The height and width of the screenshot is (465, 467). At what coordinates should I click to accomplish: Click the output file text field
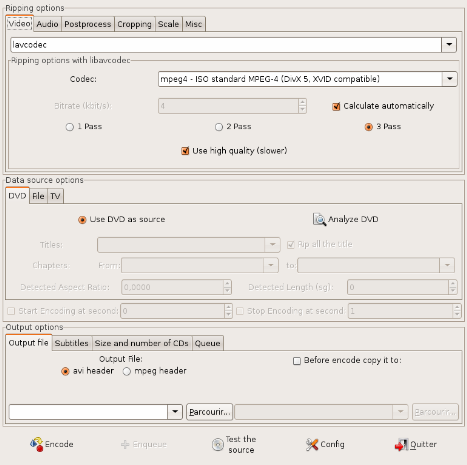[x=88, y=412]
